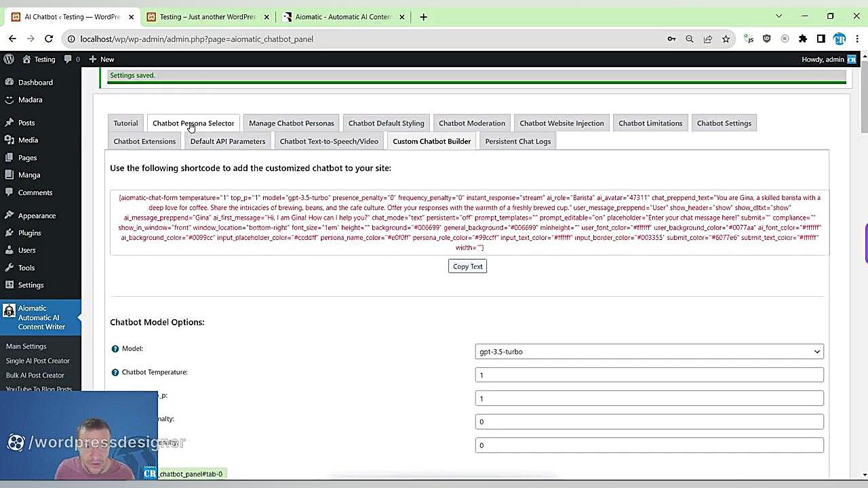Expand the New menu in admin bar
The height and width of the screenshot is (488, 868).
click(102, 59)
